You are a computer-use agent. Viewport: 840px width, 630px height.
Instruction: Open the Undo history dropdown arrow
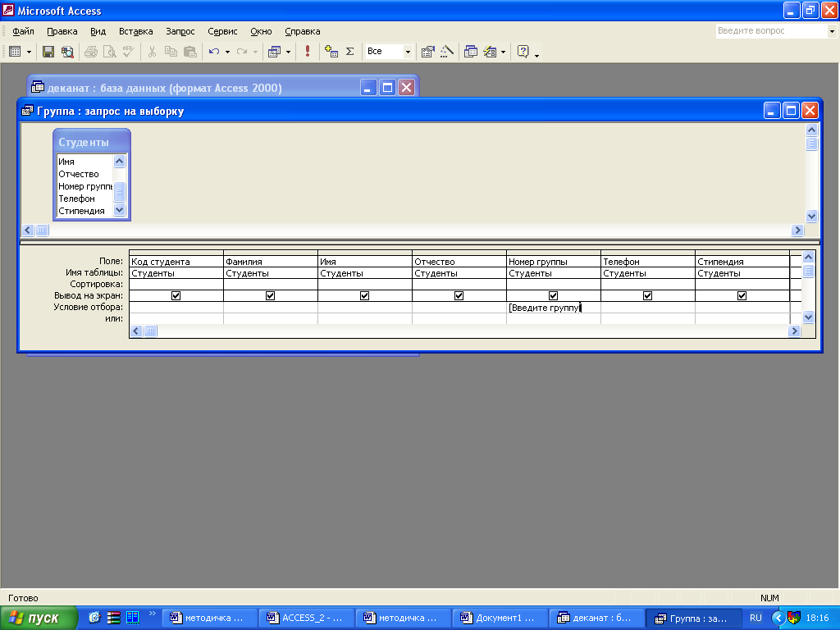click(x=227, y=52)
